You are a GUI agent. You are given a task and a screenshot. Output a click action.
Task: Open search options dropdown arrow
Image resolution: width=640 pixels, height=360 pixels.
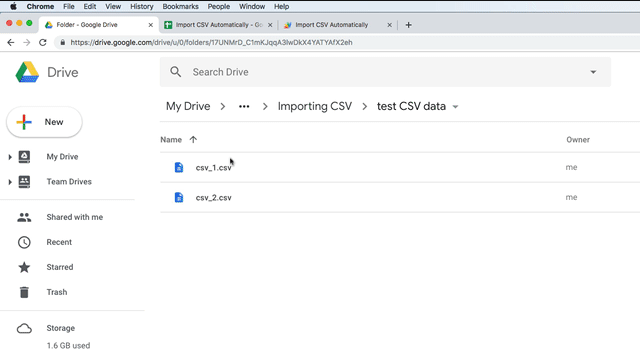[x=593, y=72]
